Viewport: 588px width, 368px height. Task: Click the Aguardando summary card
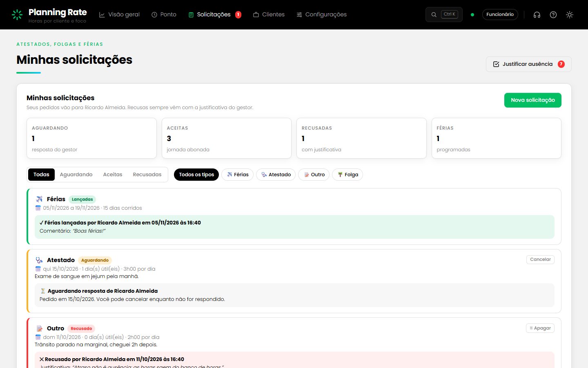coord(91,138)
